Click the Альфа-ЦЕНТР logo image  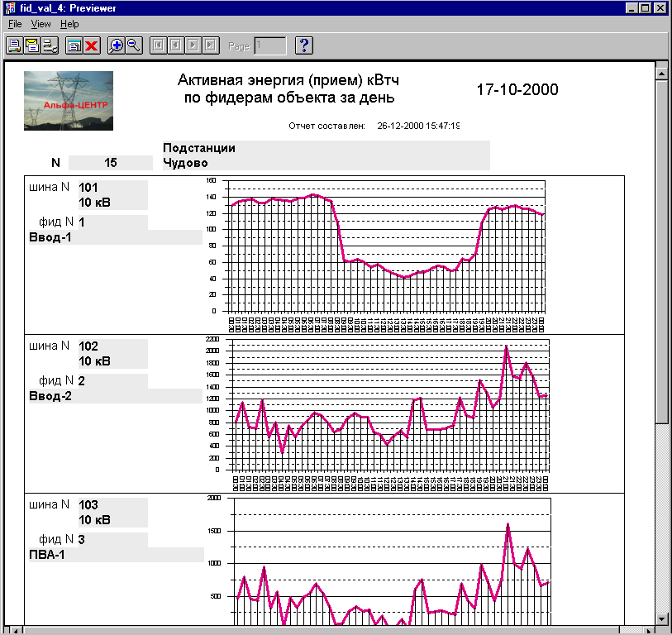[x=69, y=101]
